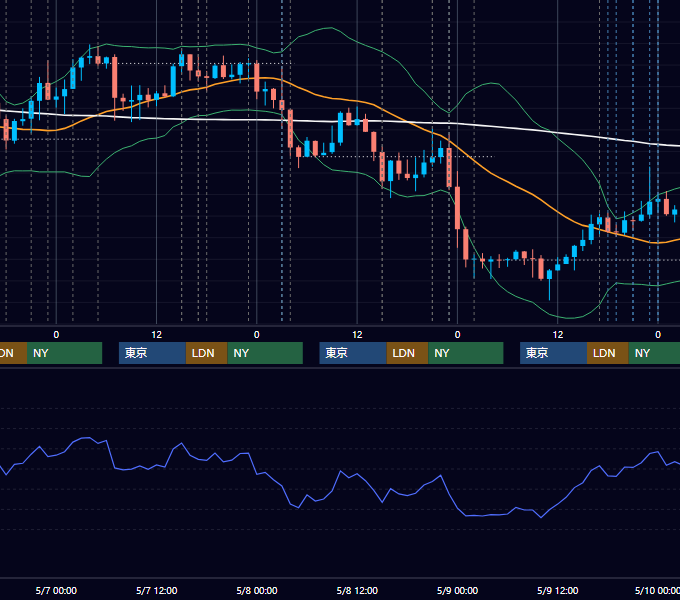Click the 5/8 12:00 date label

pos(357,590)
